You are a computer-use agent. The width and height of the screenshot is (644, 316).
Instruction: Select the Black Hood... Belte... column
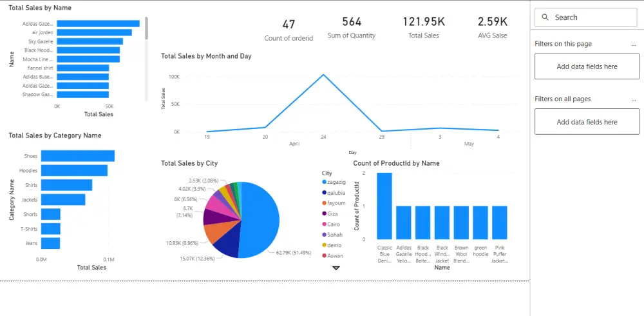click(x=422, y=222)
